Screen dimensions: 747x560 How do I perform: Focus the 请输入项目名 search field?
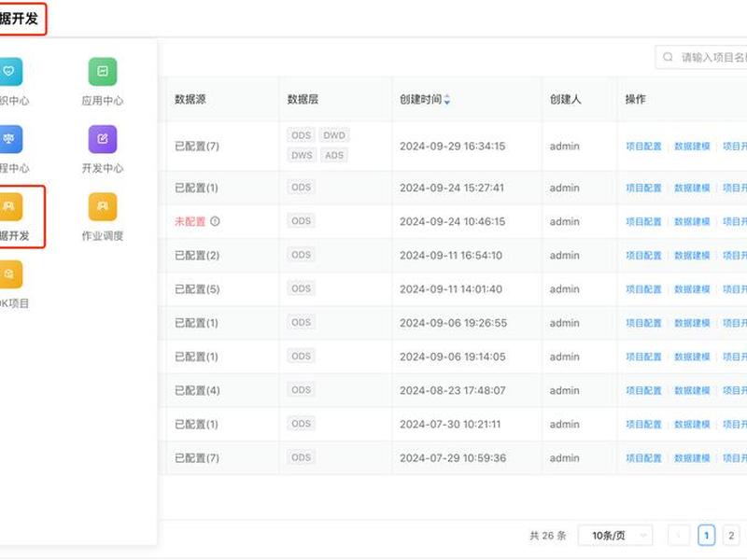coord(701,58)
